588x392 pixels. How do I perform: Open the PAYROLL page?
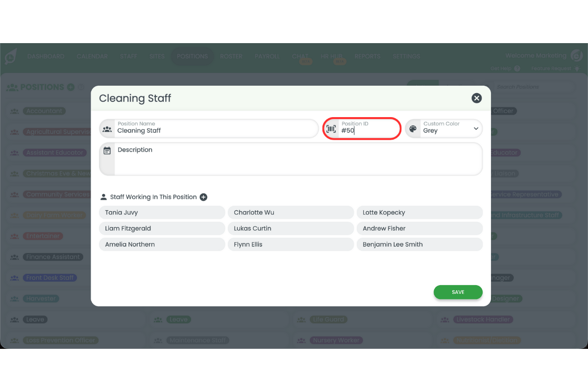pyautogui.click(x=267, y=56)
